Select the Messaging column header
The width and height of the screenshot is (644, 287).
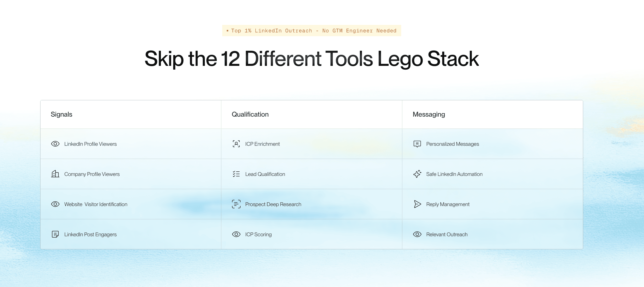coord(429,114)
